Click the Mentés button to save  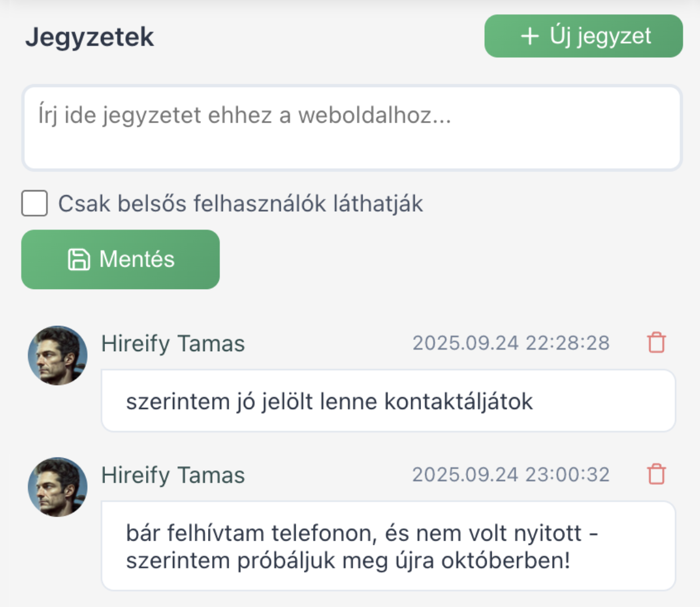point(120,259)
